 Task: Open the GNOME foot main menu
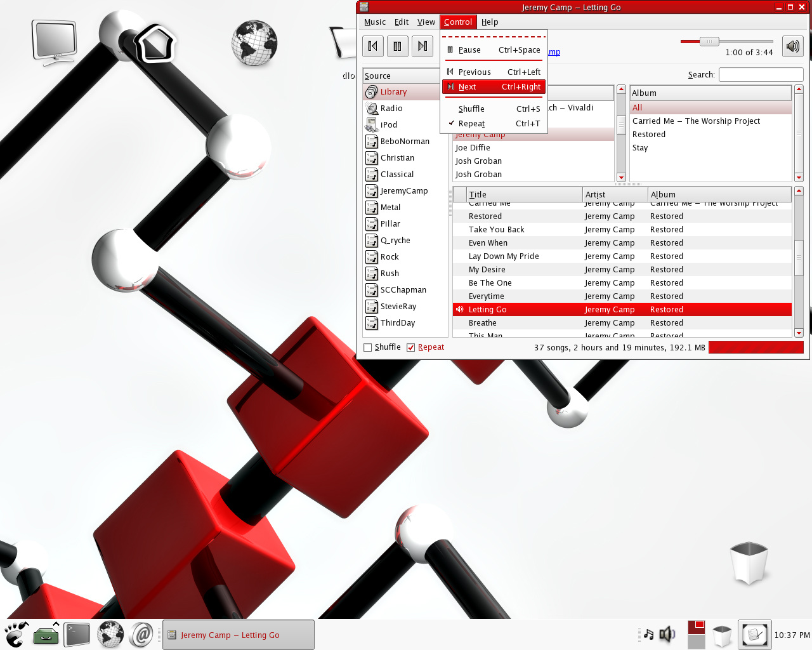tap(16, 634)
